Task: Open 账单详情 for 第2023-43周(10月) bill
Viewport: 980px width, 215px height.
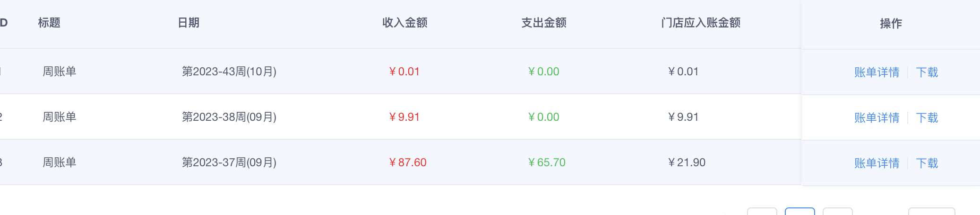Action: pyautogui.click(x=877, y=72)
